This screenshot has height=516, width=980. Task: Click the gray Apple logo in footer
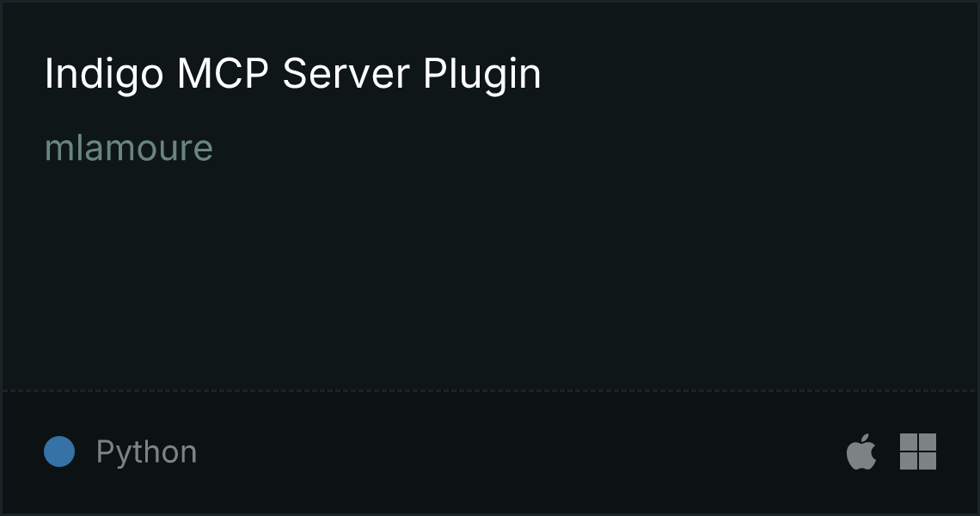861,451
